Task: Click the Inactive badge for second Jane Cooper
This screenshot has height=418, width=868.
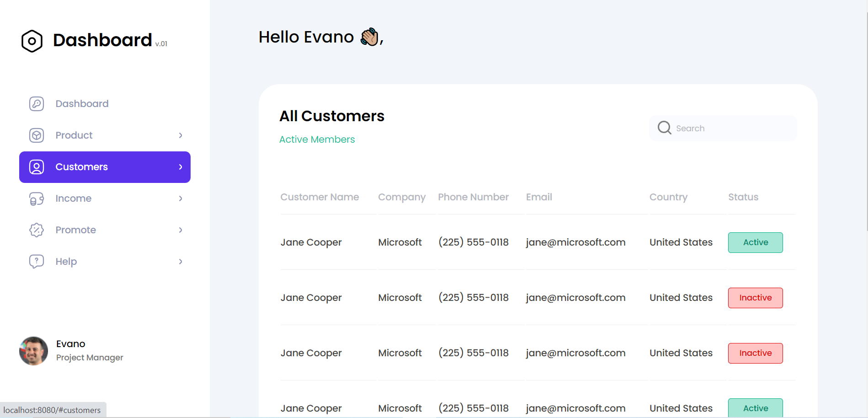Action: pyautogui.click(x=755, y=297)
